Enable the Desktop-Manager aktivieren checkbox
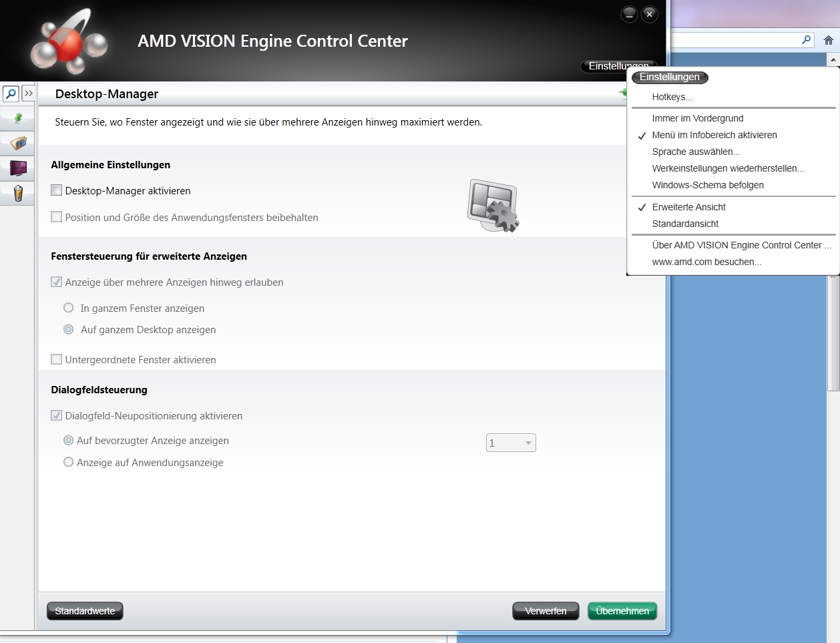The width and height of the screenshot is (840, 643). point(57,190)
